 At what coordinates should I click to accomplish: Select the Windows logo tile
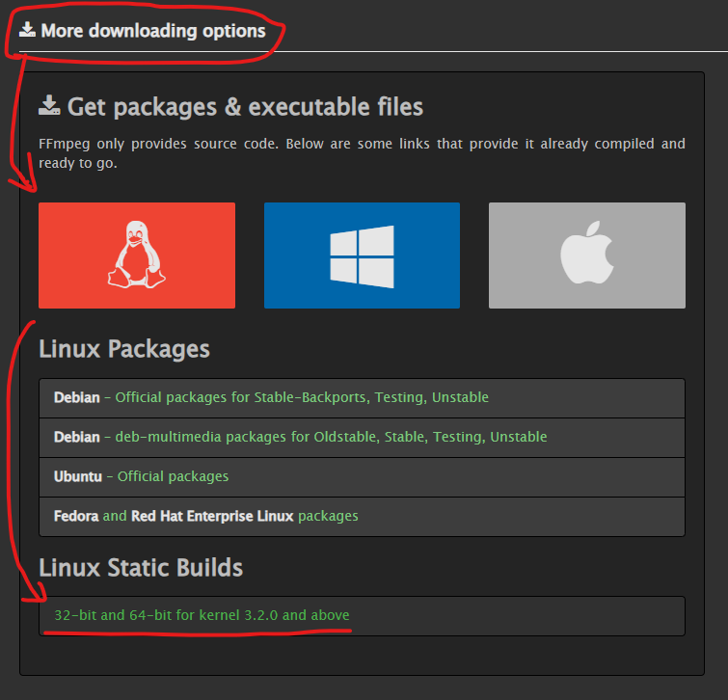[363, 256]
